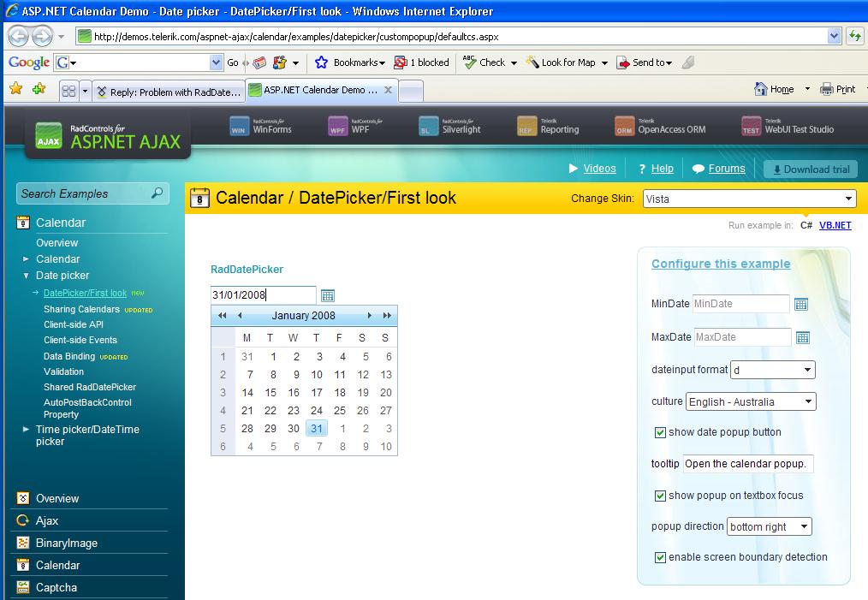Click the Add to Favorites icon

pyautogui.click(x=39, y=88)
